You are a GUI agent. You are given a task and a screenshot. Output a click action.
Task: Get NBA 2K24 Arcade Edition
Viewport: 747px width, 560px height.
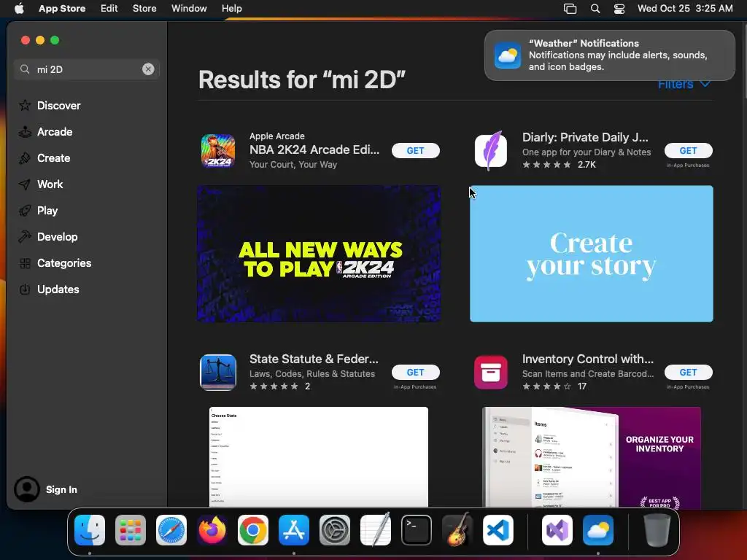click(x=415, y=150)
